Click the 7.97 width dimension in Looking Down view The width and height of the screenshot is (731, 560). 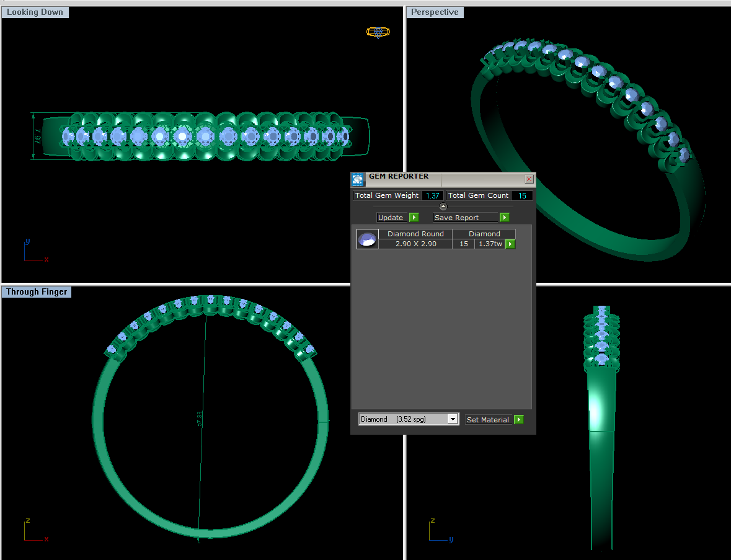click(38, 136)
